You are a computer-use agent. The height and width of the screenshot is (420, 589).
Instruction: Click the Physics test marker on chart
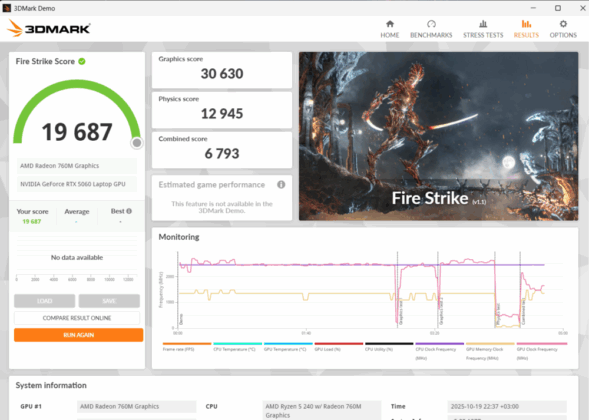coord(498,314)
